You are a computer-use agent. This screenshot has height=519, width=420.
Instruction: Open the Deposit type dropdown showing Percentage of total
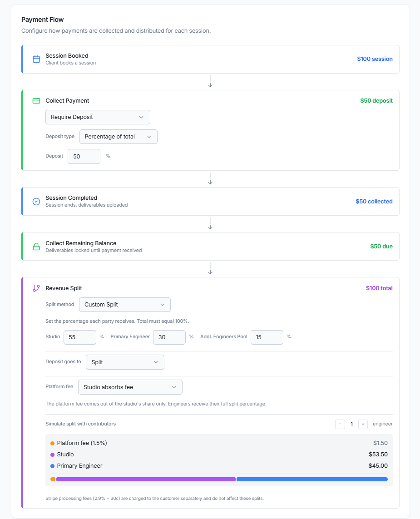119,137
